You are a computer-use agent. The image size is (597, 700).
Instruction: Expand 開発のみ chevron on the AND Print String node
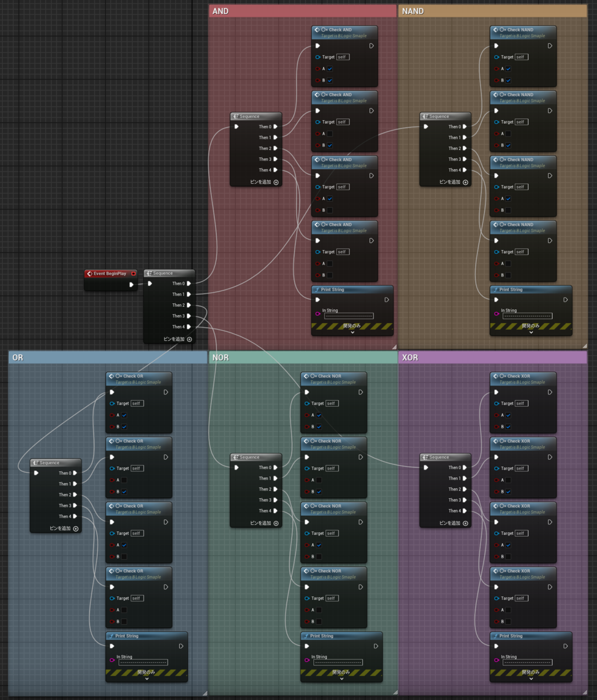click(352, 332)
